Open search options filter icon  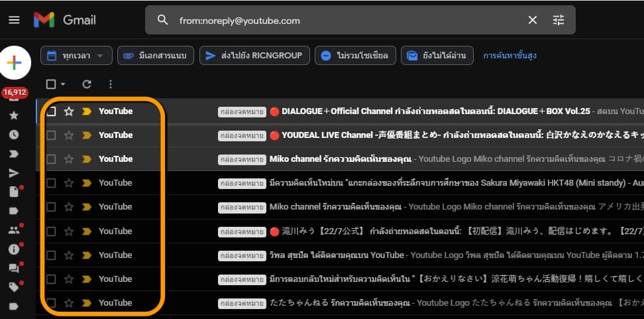[x=559, y=21]
